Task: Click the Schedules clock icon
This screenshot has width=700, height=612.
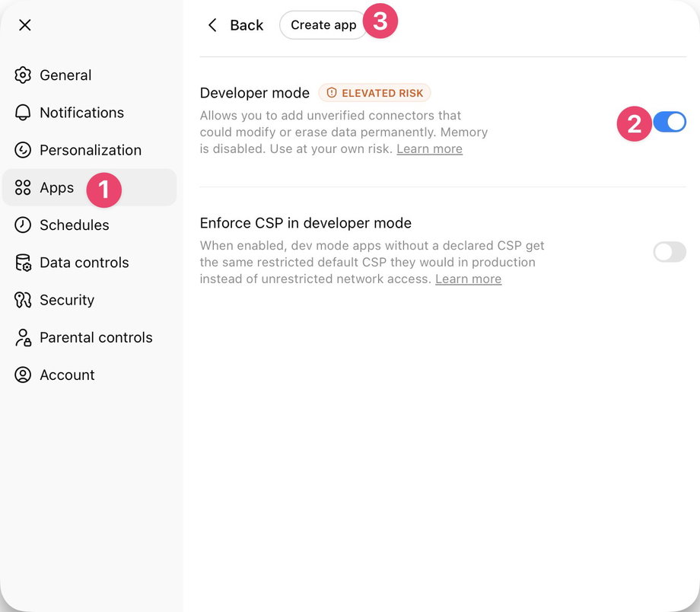Action: click(x=23, y=225)
